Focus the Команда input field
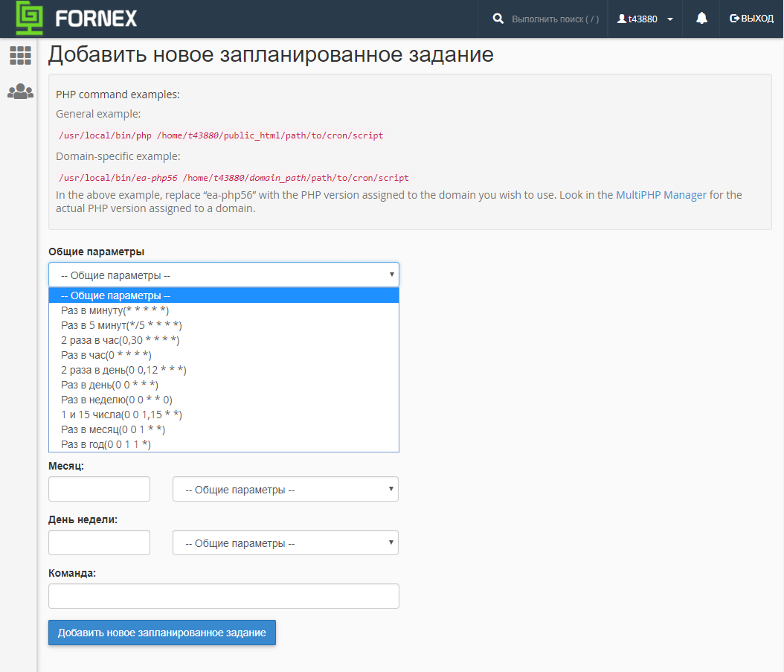 (x=223, y=596)
